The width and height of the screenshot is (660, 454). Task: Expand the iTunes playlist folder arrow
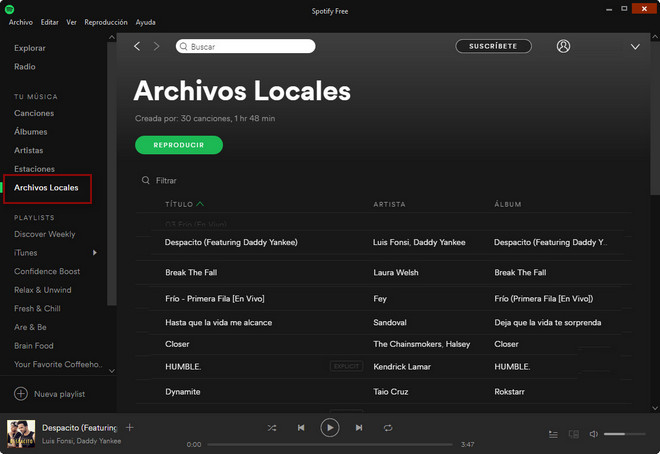(95, 252)
